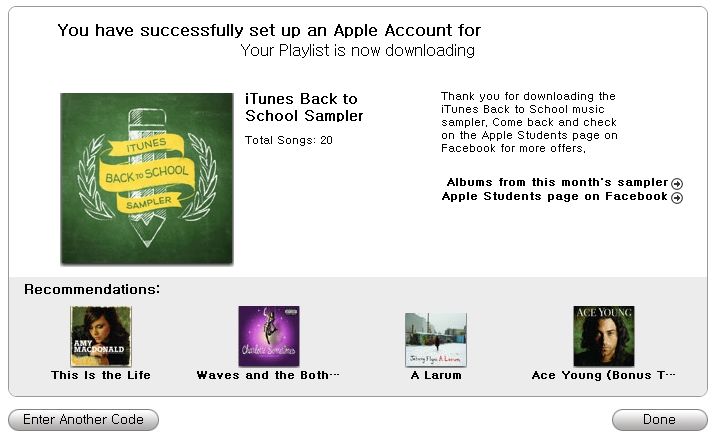Open Apple Students page on Facebook link
The width and height of the screenshot is (715, 438).
point(554,196)
